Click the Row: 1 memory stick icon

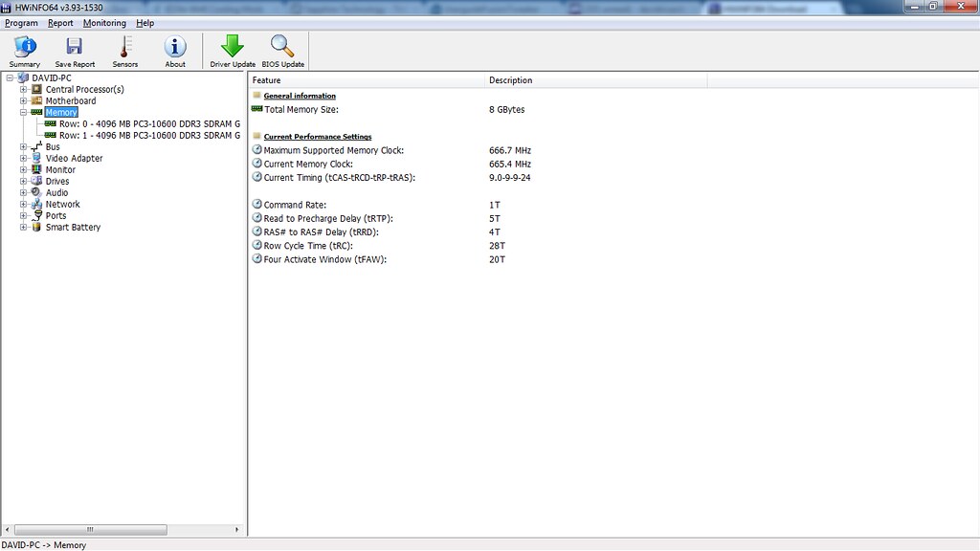pyautogui.click(x=51, y=135)
